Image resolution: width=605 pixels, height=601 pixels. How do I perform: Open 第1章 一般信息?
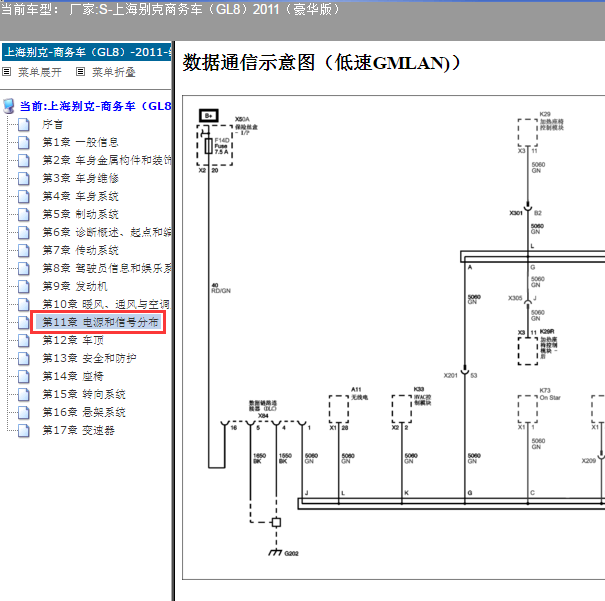[x=80, y=142]
